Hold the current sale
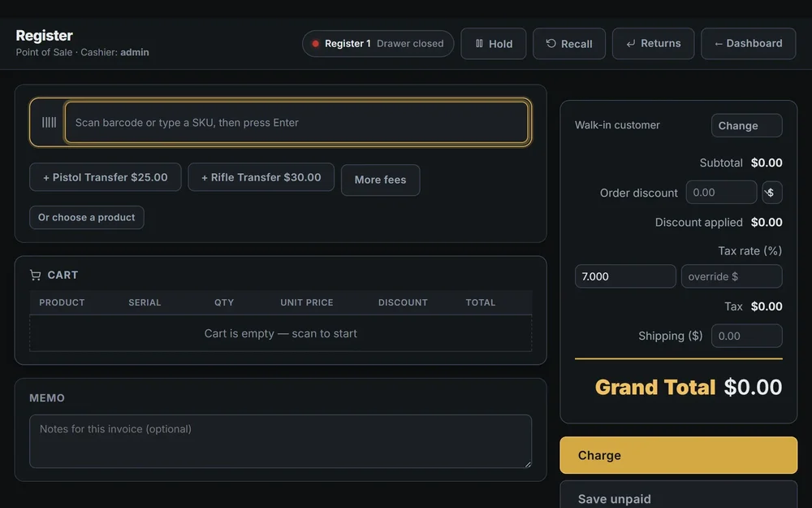812x508 pixels. click(x=494, y=44)
